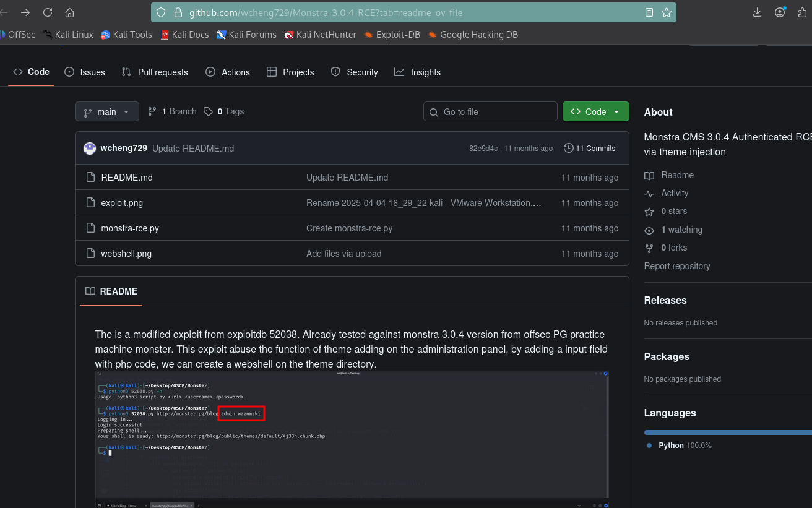Open the wcheng729 author link
Viewport: 812px width, 508px height.
point(124,149)
